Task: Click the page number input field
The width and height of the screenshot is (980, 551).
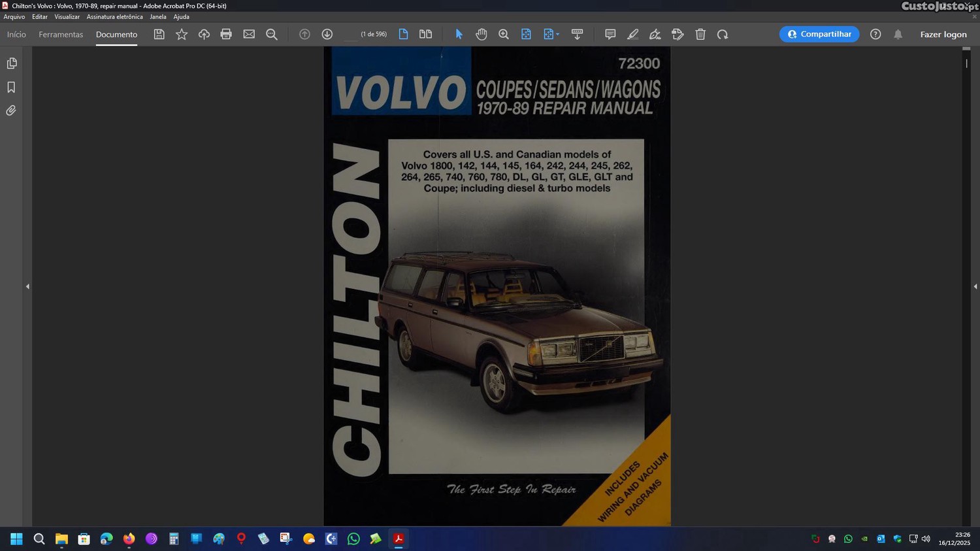Action: 350,34
